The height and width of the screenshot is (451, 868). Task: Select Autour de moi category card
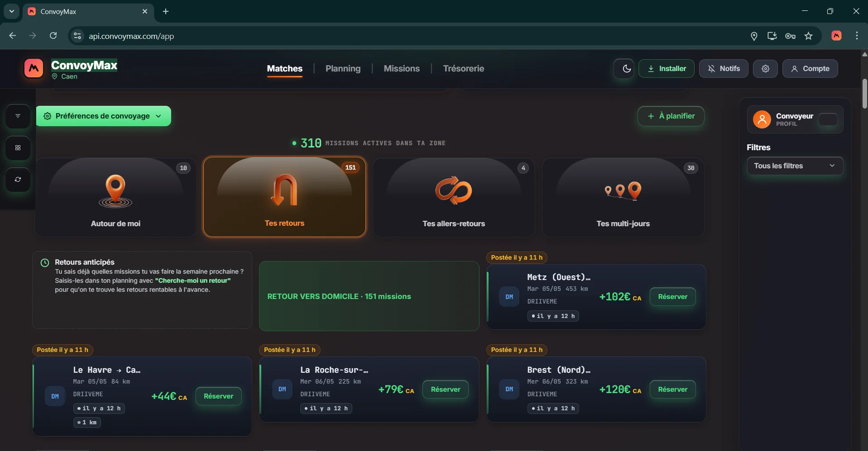click(x=115, y=197)
